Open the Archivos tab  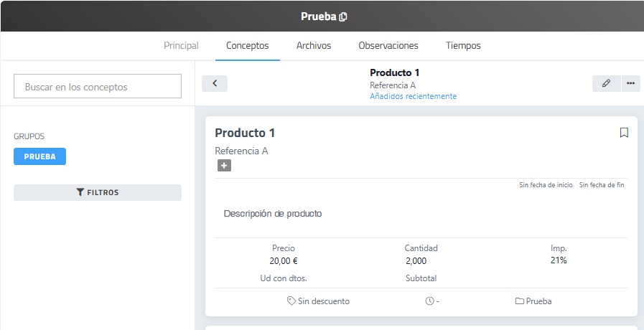[314, 45]
